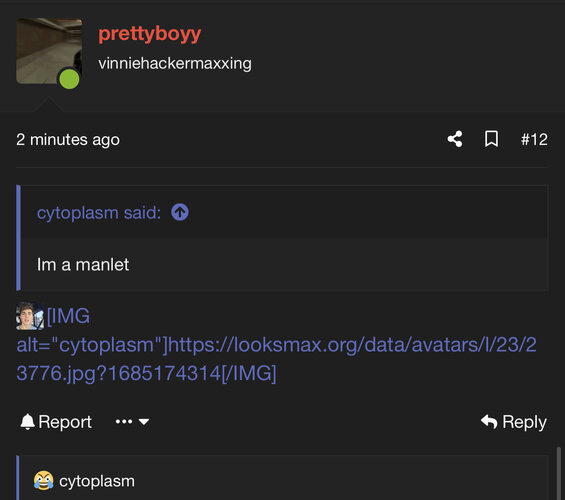Open prettyboyy's avatar image
565x500 pixels.
click(49, 51)
